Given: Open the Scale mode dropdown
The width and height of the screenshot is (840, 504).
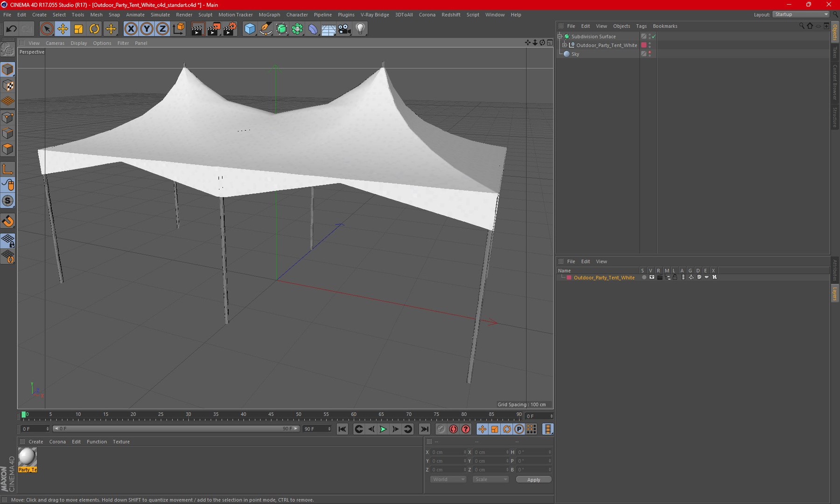Looking at the screenshot, I should pyautogui.click(x=490, y=480).
